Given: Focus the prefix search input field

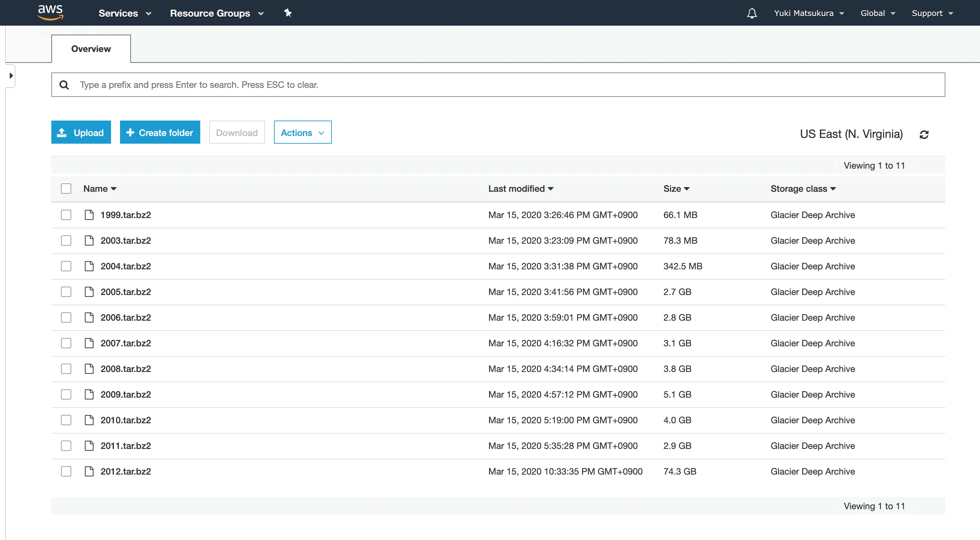Looking at the screenshot, I should click(494, 85).
